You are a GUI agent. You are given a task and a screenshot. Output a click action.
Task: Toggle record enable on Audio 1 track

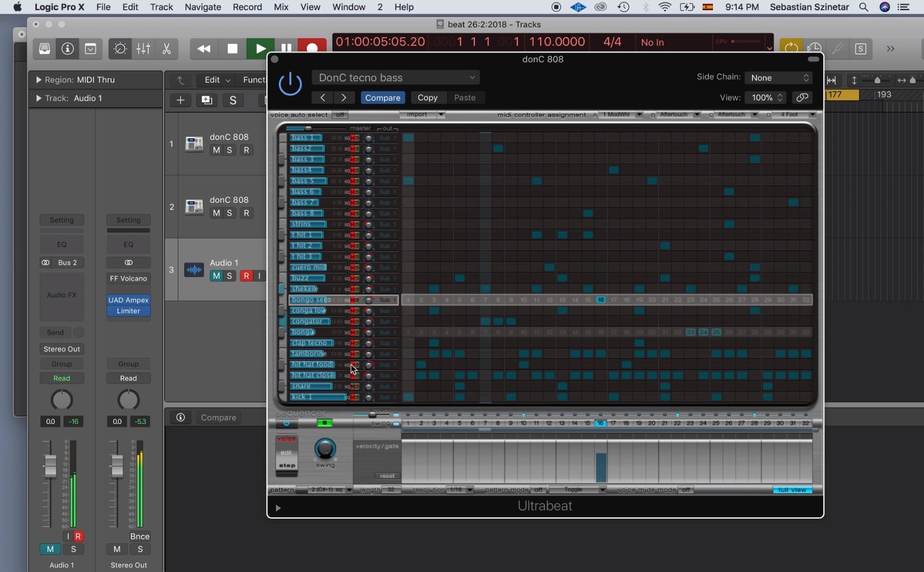pos(246,276)
